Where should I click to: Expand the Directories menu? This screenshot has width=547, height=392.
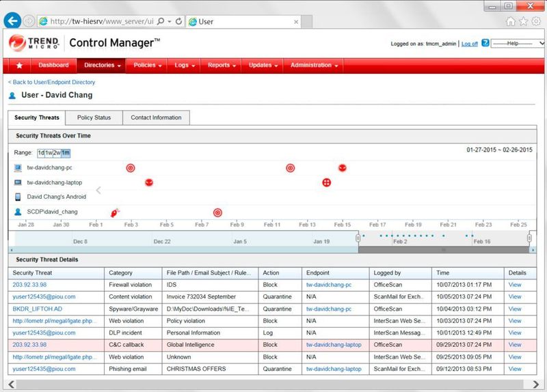(x=101, y=66)
